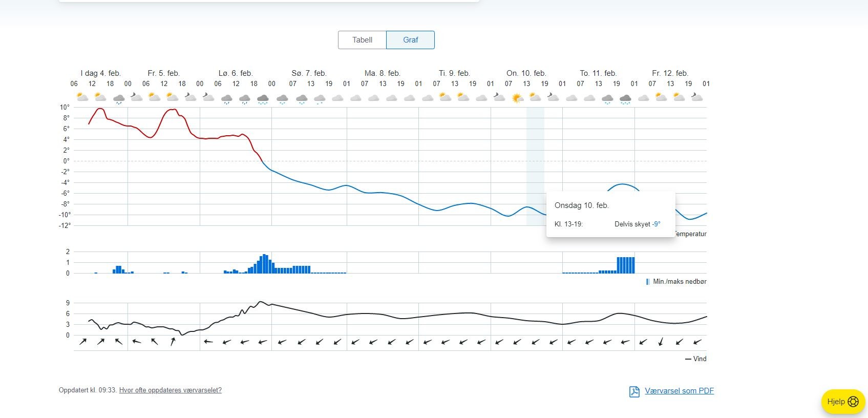Image resolution: width=868 pixels, height=418 pixels.
Task: Click the first weather icon for I dag 4. feb
Action: pos(82,97)
